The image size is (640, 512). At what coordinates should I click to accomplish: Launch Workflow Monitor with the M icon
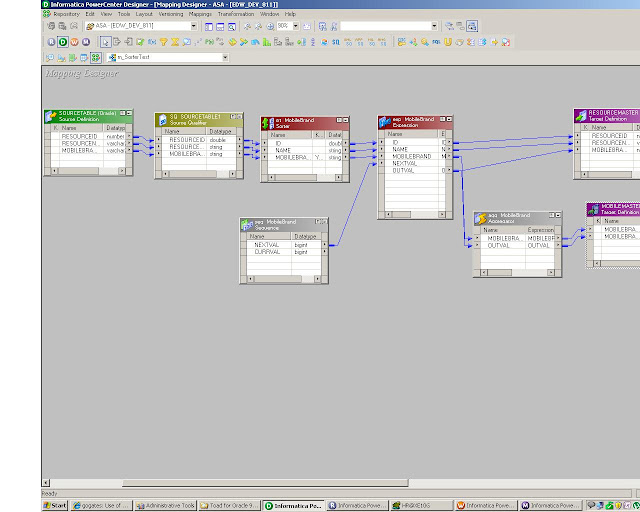86,42
